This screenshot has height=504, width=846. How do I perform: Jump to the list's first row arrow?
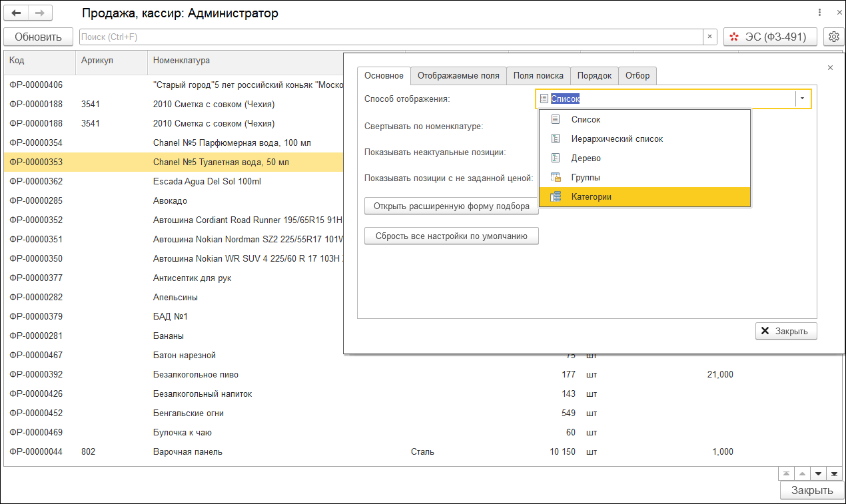(x=787, y=473)
